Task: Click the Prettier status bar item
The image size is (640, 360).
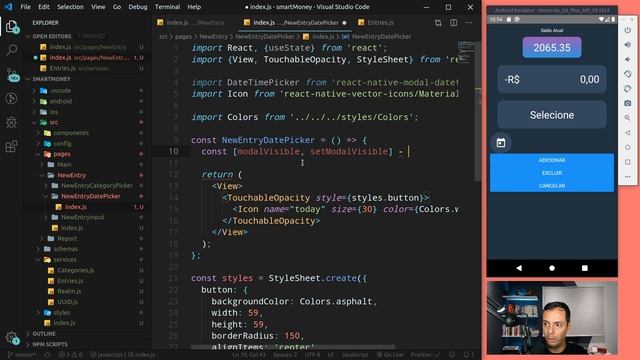Action: [425, 355]
